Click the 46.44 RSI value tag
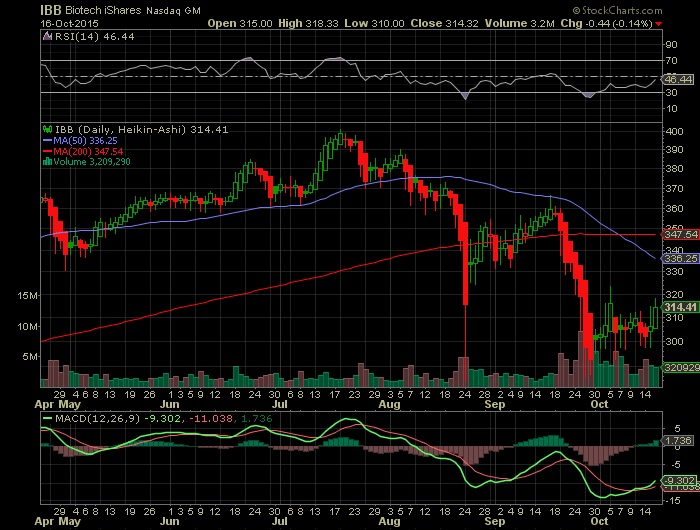Image resolution: width=700 pixels, height=530 pixels. [674, 77]
